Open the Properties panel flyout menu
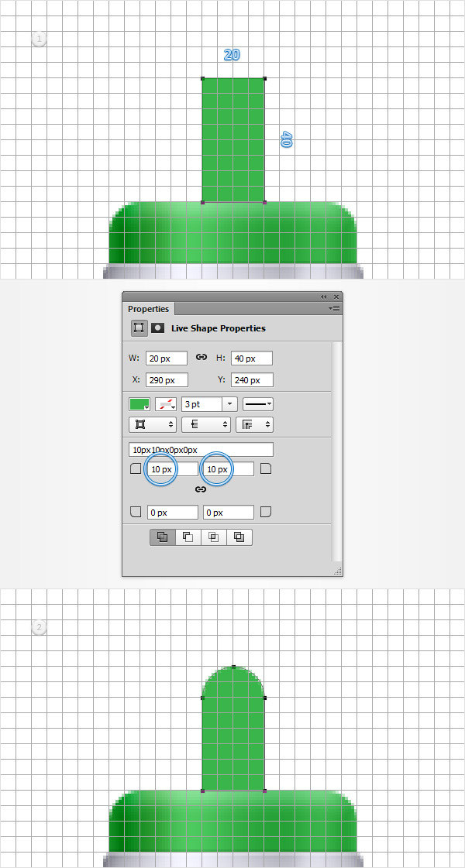 tap(333, 308)
